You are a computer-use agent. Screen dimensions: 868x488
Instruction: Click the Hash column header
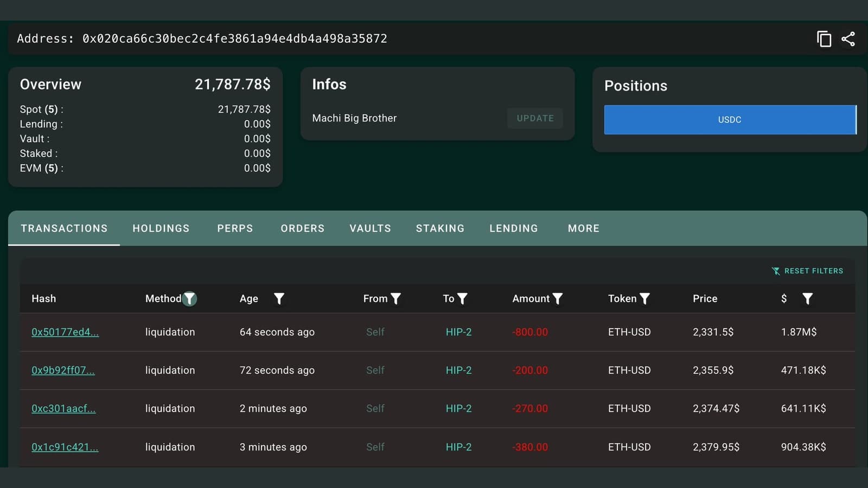(43, 299)
